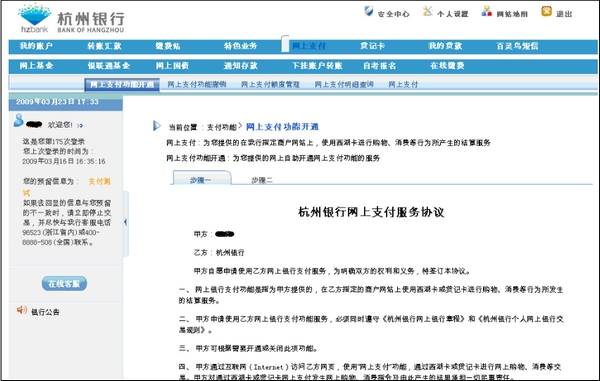Click the 在线客服 button
This screenshot has height=381, width=600.
tap(64, 283)
